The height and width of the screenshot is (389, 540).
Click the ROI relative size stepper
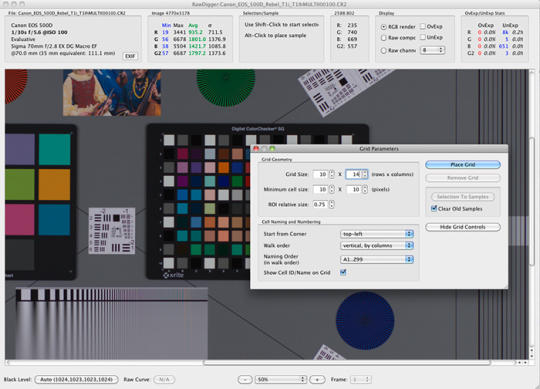coord(331,204)
